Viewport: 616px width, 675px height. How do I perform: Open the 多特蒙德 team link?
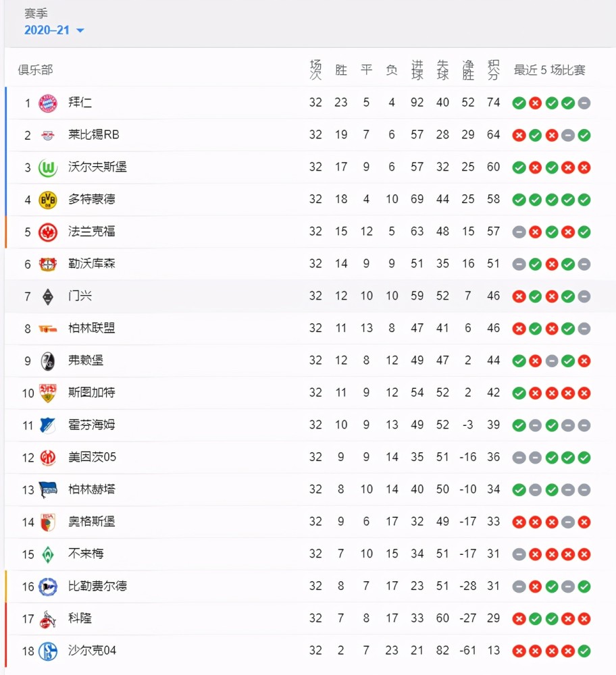(92, 199)
